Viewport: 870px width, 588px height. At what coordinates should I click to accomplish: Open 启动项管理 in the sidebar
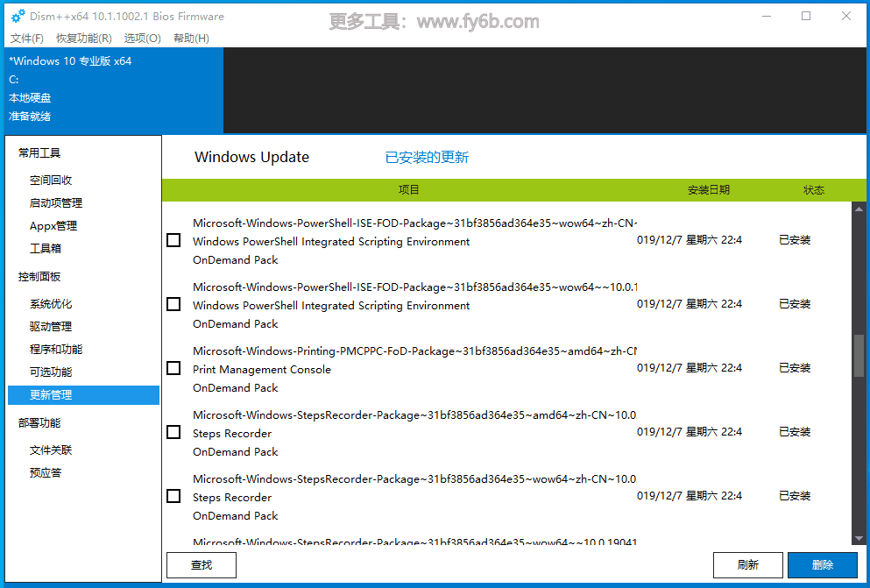(55, 203)
